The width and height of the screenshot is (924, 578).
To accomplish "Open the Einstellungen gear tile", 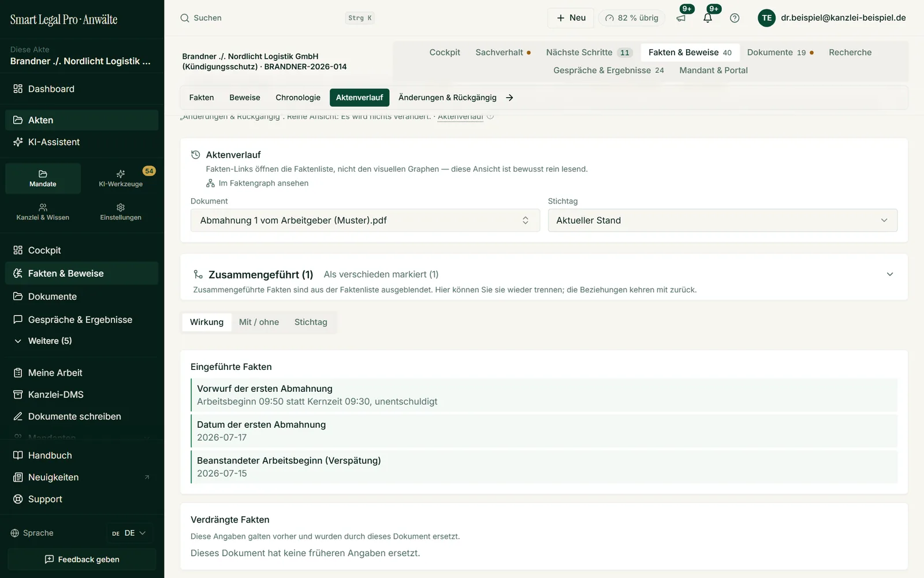I will [x=121, y=212].
